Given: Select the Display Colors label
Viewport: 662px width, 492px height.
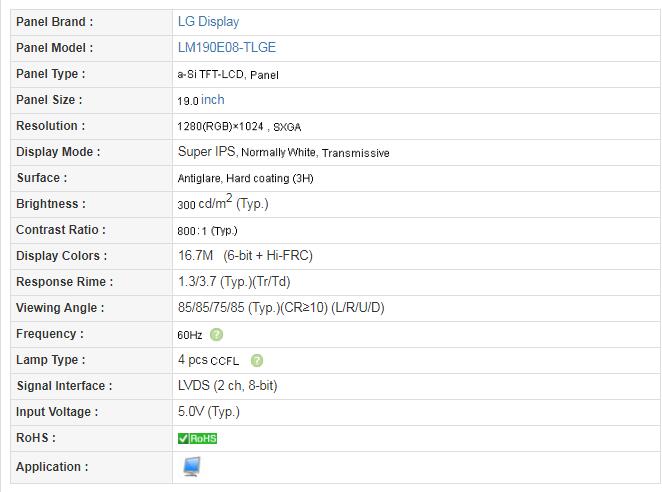Looking at the screenshot, I should pos(62,256).
